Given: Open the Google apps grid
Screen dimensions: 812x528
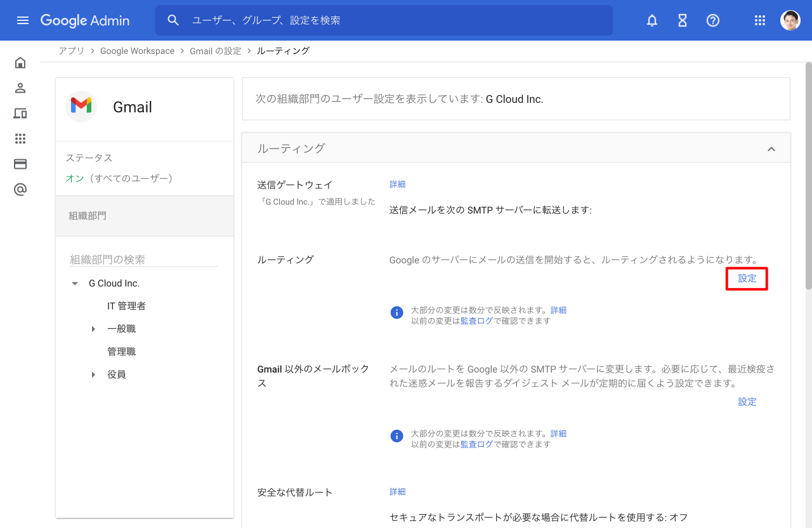Looking at the screenshot, I should click(760, 20).
